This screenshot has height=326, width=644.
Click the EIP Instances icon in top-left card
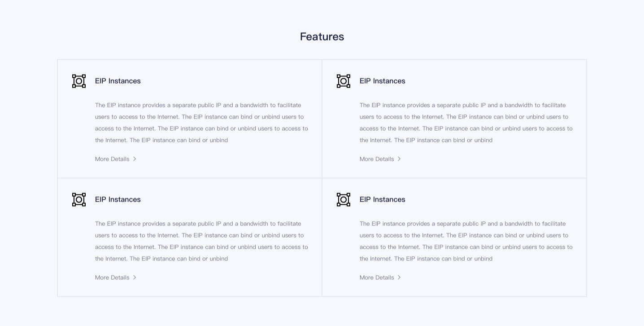tap(79, 81)
